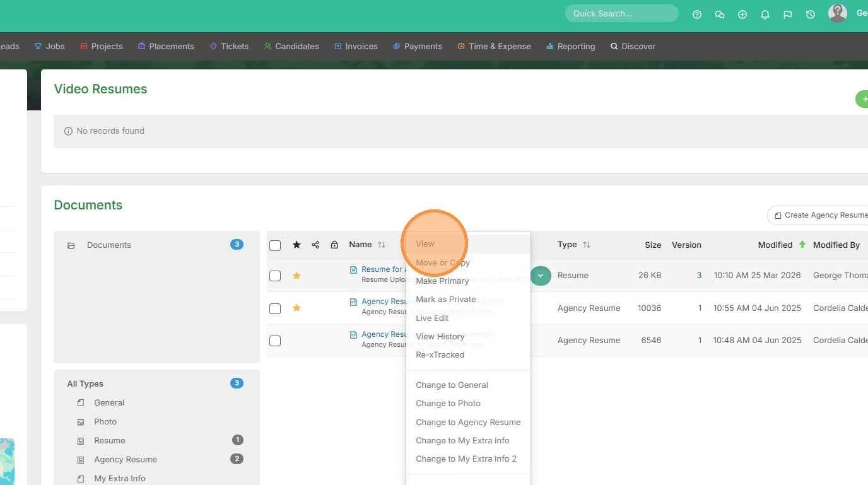This screenshot has width=868, height=485.
Task: Click the Create Agency Resume button
Action: tap(819, 215)
